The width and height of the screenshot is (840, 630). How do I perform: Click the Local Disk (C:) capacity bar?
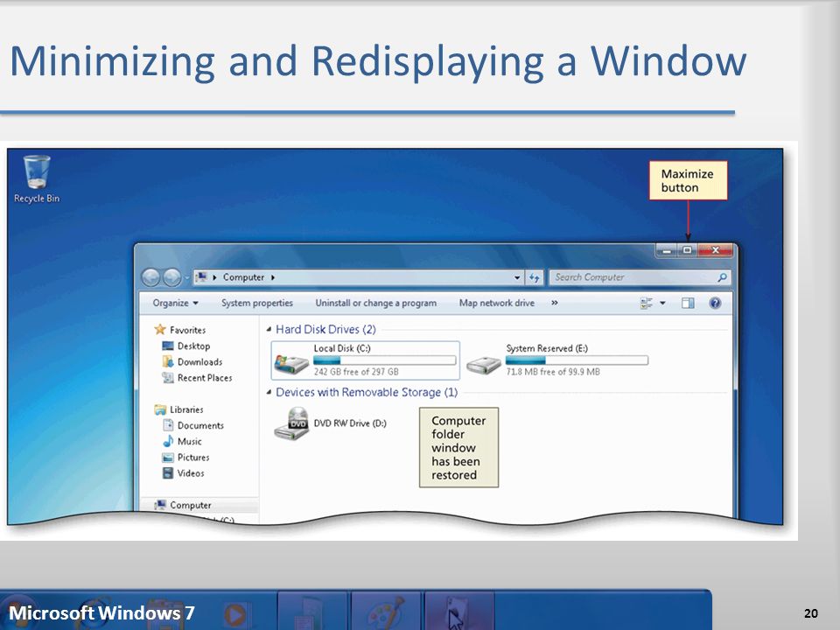tap(384, 360)
